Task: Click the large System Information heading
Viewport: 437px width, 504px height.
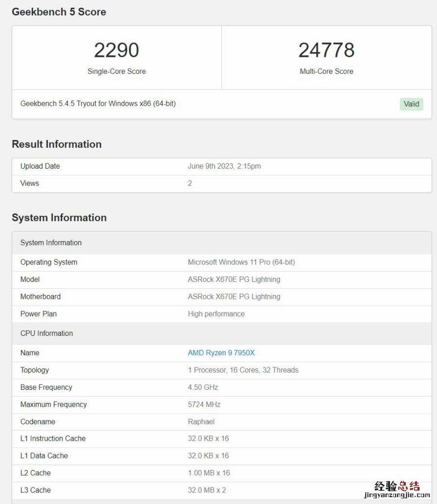Action: tap(59, 218)
